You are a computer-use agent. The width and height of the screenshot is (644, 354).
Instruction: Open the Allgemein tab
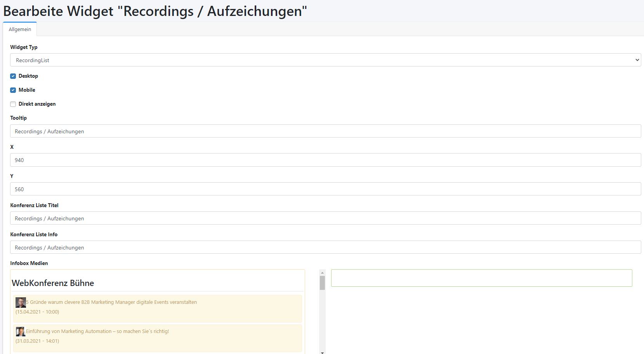(x=20, y=30)
